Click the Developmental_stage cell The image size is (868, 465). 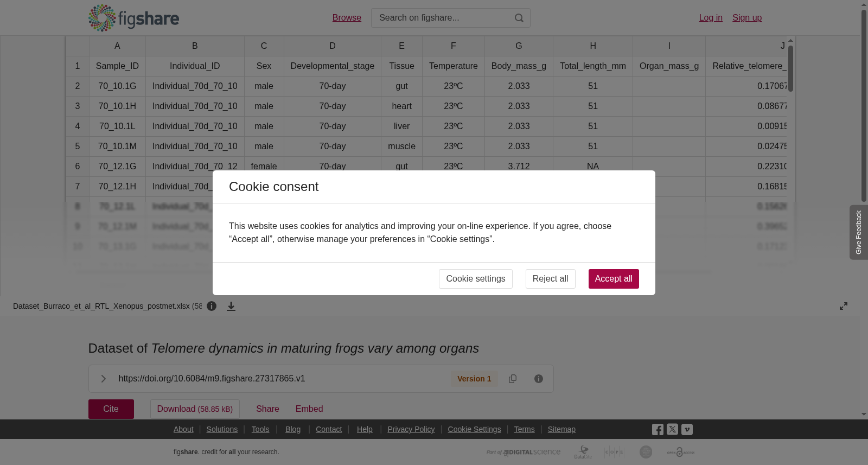coord(333,66)
